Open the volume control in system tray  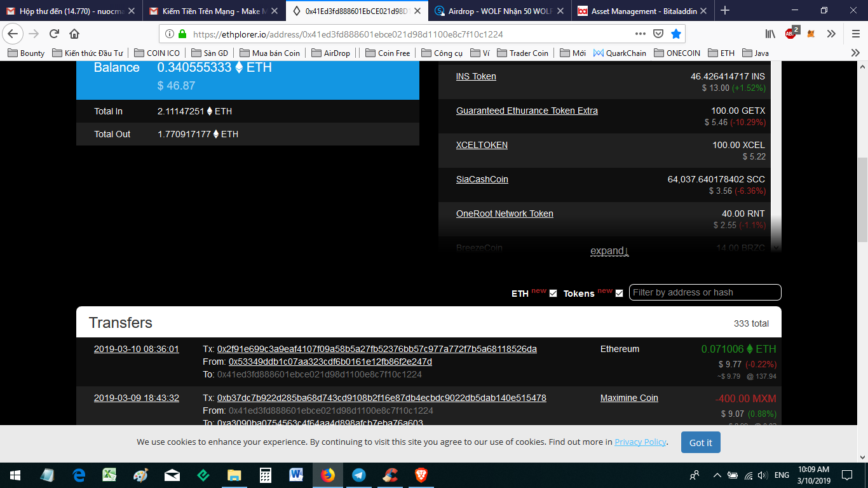[762, 475]
